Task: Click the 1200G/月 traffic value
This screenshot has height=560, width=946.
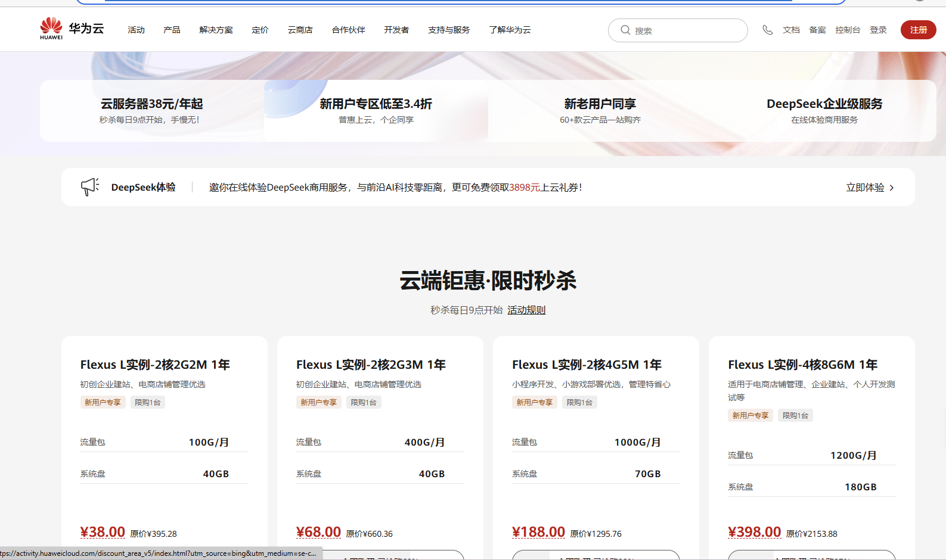Action: (853, 455)
